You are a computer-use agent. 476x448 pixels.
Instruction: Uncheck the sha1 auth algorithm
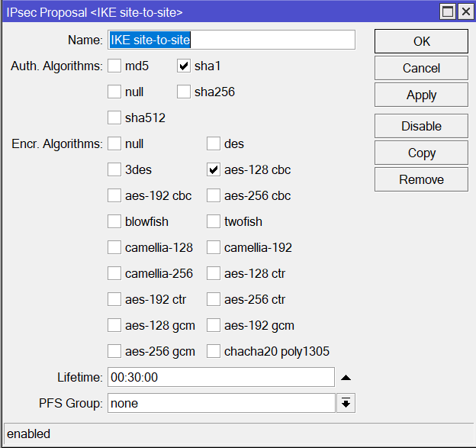coord(184,66)
